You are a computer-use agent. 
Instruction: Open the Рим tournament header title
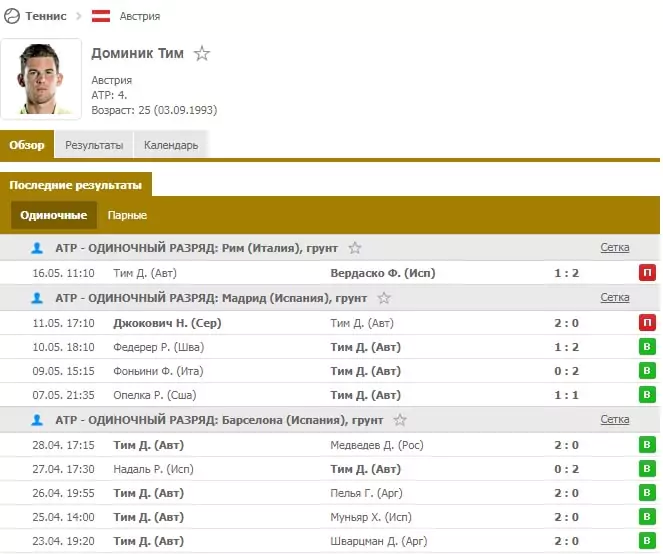click(197, 248)
